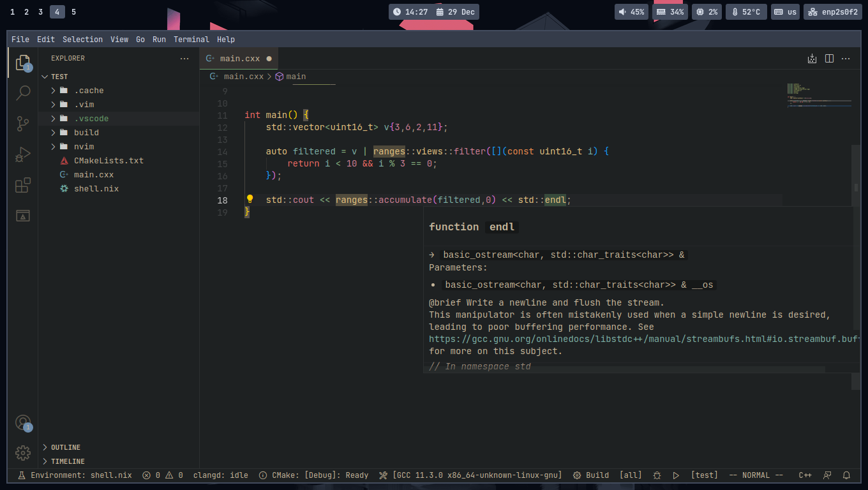868x490 pixels.
Task: Click the lightbulb code action on line 18
Action: (x=250, y=199)
